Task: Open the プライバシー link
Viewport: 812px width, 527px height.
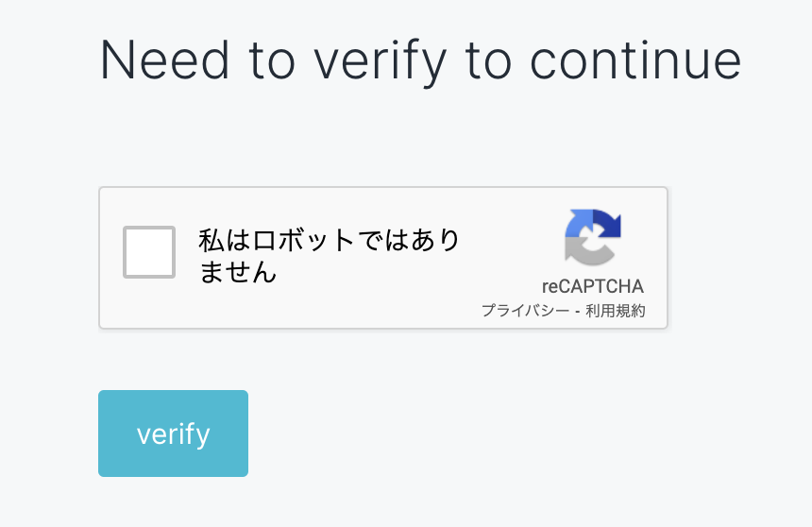Action: click(x=523, y=311)
